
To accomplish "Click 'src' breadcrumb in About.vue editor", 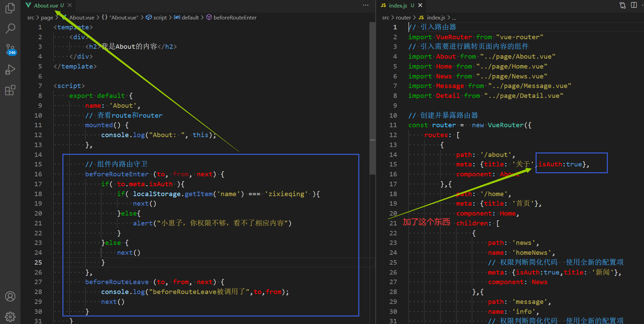I will click(31, 17).
